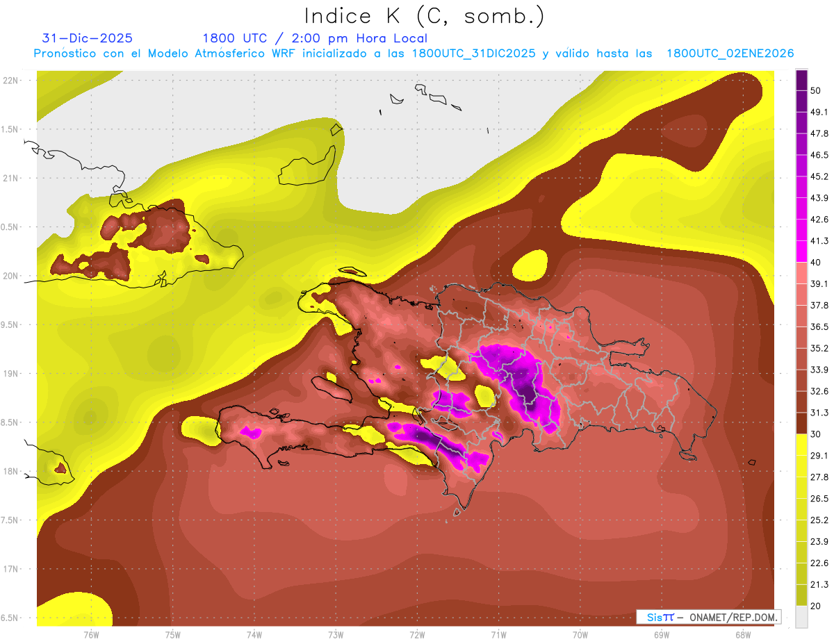Click the '72W' longitude axis label
This screenshot has width=834, height=644.
pos(417,634)
